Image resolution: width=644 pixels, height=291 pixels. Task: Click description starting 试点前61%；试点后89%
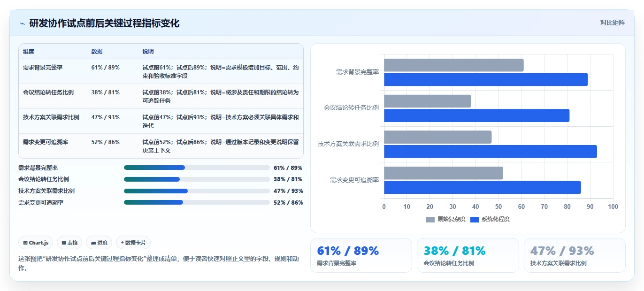pyautogui.click(x=221, y=71)
